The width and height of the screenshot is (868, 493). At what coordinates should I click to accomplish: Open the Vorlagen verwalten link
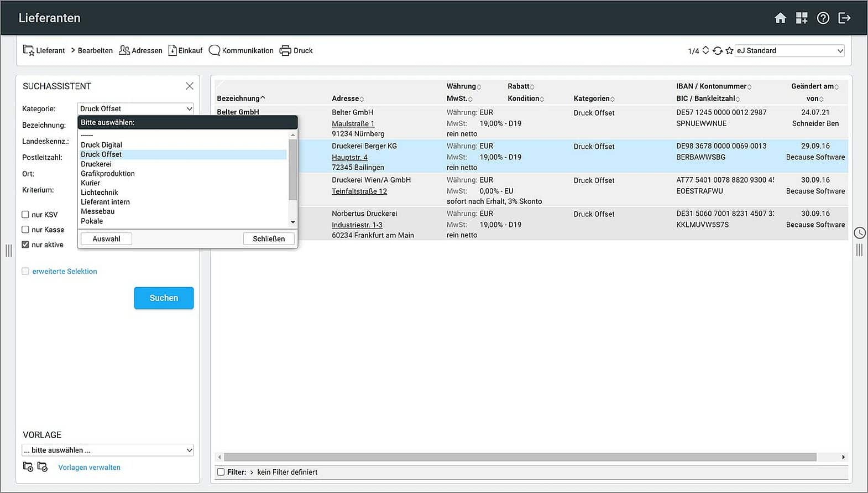(x=89, y=468)
